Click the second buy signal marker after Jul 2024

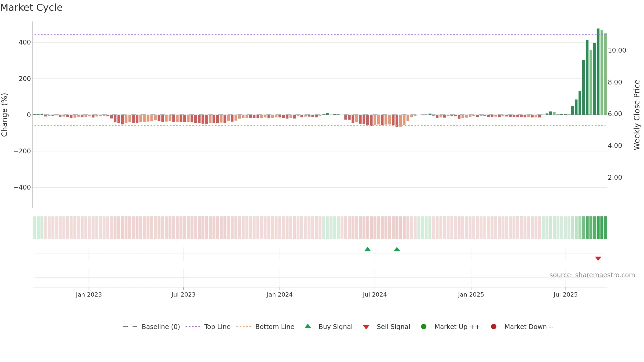coord(397,249)
